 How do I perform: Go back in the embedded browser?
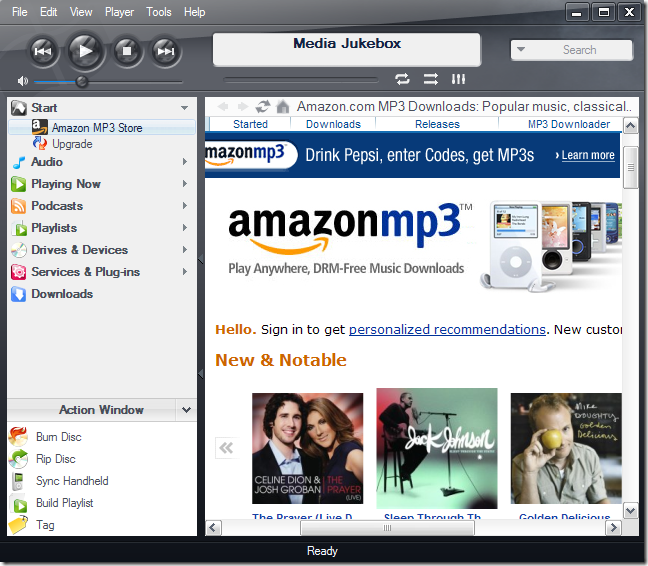pos(223,107)
